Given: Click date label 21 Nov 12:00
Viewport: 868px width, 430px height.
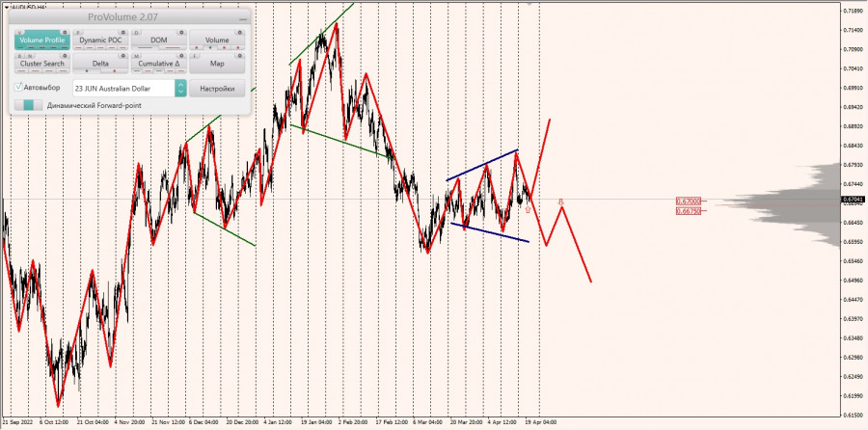Looking at the screenshot, I should 168,421.
